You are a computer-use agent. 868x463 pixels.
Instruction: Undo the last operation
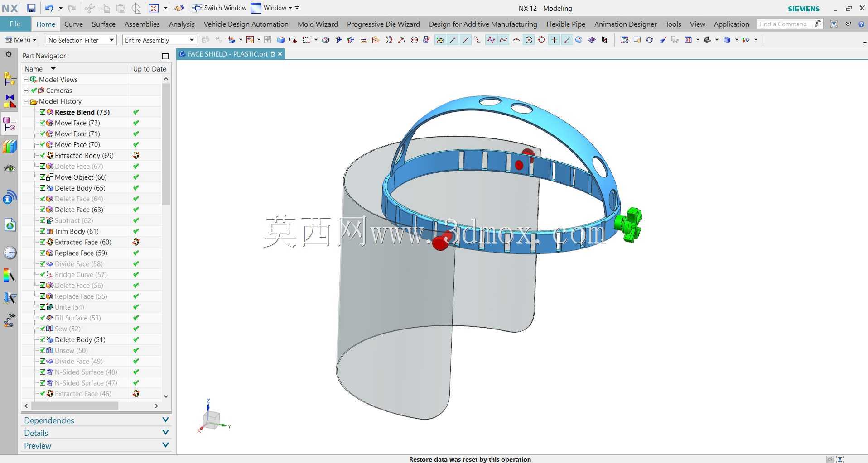49,8
